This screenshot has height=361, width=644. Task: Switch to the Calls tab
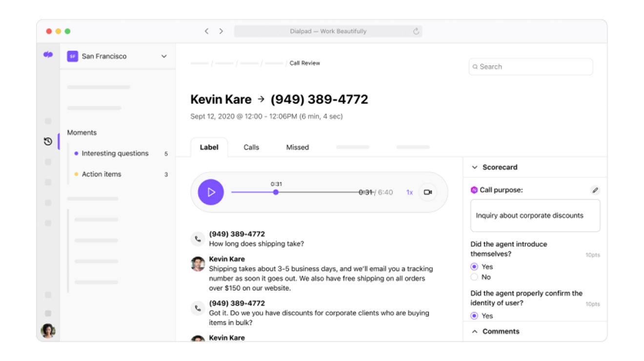click(x=251, y=147)
